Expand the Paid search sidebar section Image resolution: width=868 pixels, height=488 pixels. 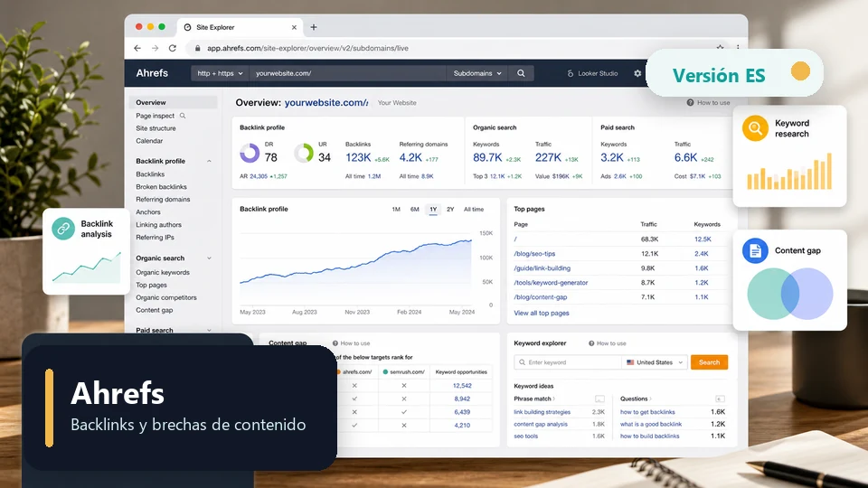209,331
